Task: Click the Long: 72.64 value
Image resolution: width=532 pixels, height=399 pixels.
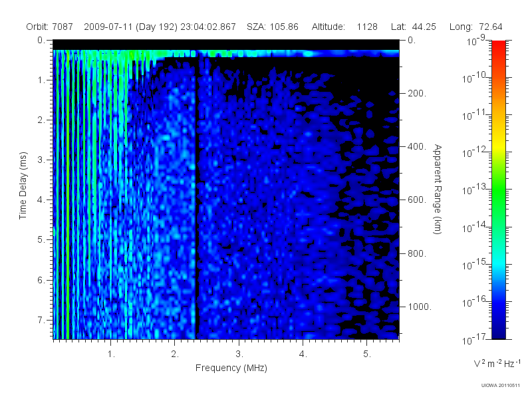Action: 475,27
